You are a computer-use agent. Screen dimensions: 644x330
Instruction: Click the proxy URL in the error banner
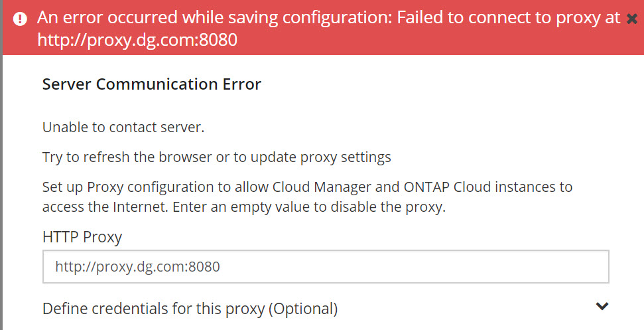pos(137,41)
